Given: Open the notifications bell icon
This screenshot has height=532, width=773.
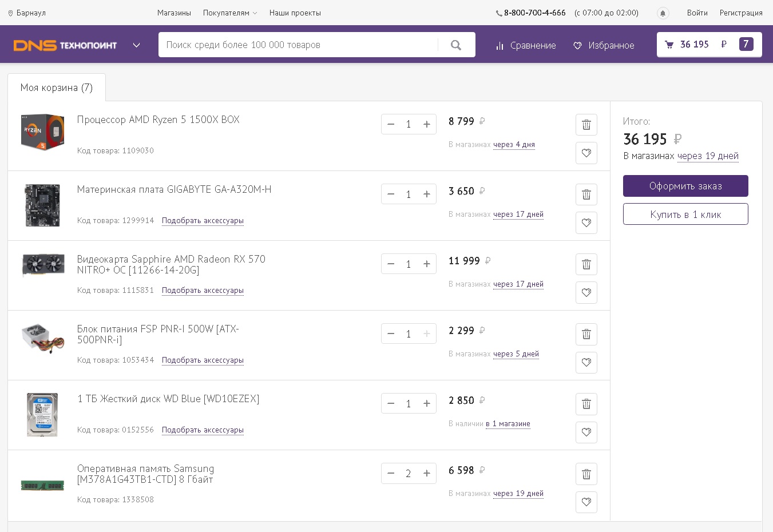Looking at the screenshot, I should tap(663, 13).
